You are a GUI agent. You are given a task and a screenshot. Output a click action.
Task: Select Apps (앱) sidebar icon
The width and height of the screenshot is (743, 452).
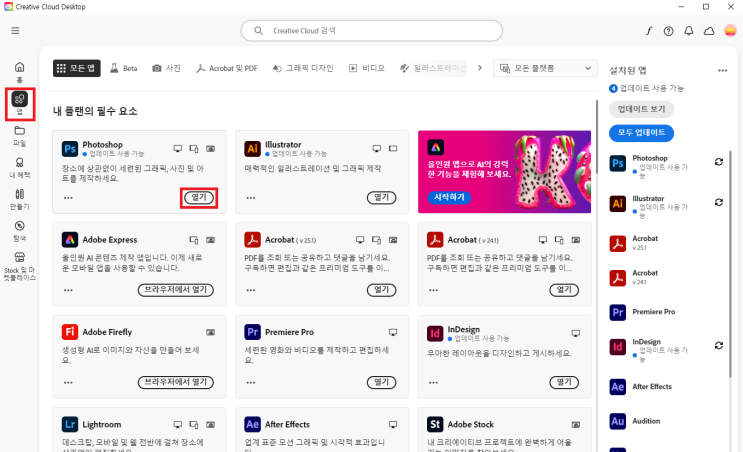point(19,104)
